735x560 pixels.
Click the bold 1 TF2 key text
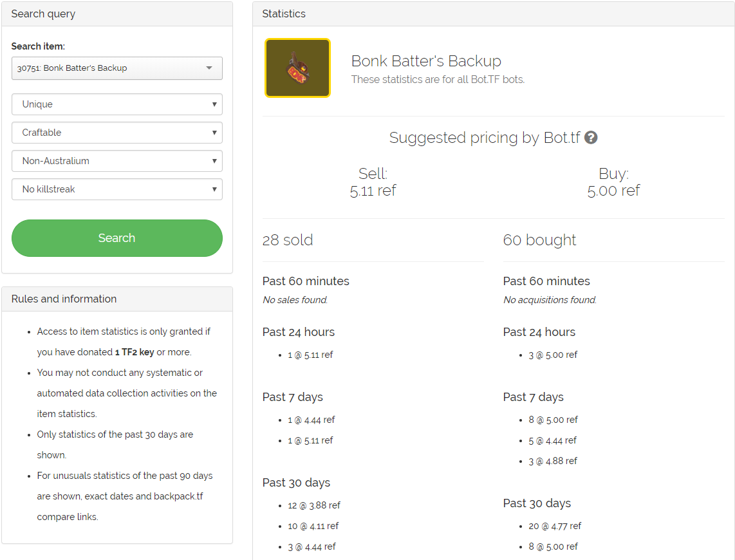pos(134,352)
